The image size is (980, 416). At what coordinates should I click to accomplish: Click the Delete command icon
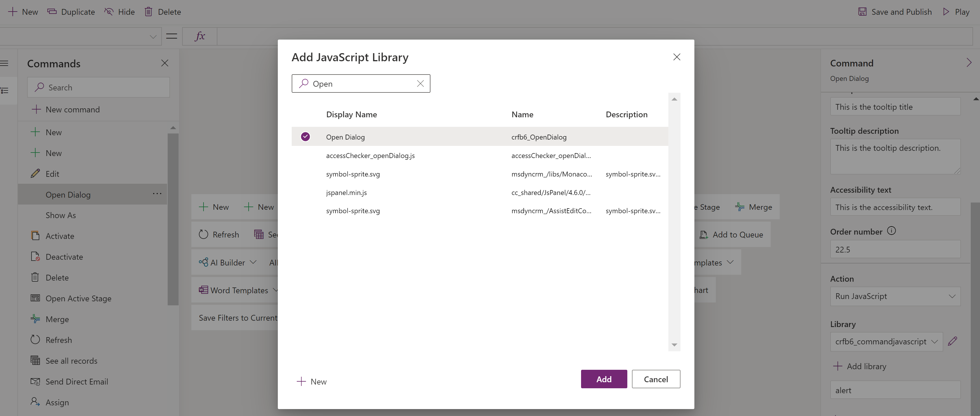tap(36, 277)
